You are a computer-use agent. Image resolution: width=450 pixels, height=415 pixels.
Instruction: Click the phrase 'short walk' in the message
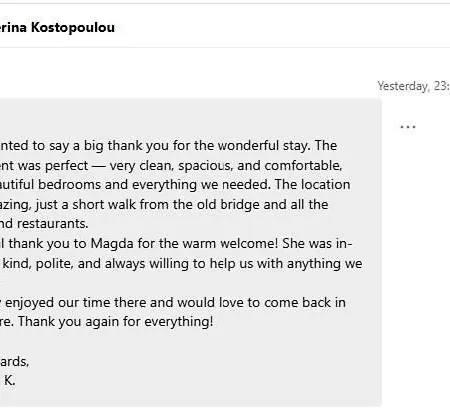click(x=104, y=205)
